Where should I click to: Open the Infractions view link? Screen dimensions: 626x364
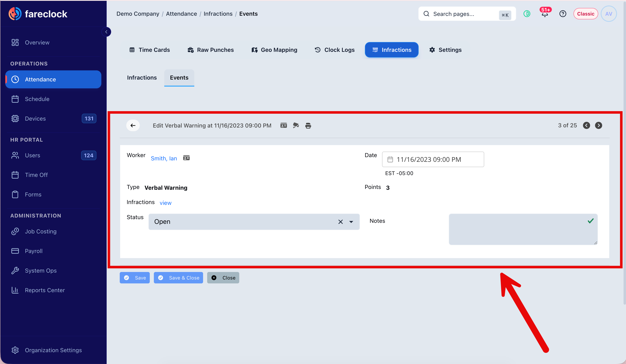[x=165, y=203]
